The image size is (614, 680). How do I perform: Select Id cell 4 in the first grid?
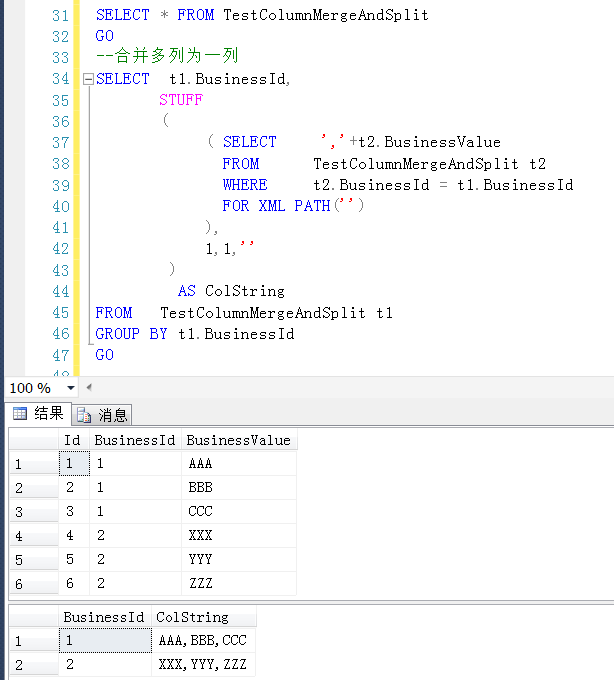tap(74, 535)
